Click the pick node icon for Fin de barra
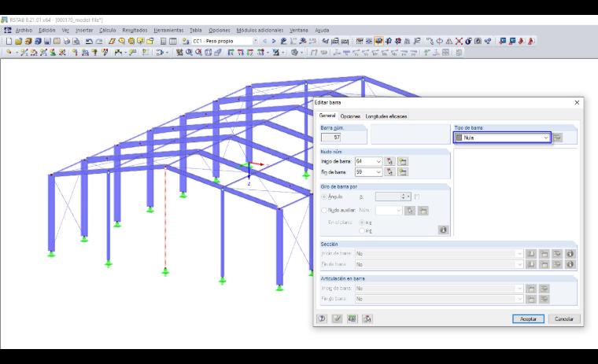The image size is (598, 364). [x=389, y=172]
